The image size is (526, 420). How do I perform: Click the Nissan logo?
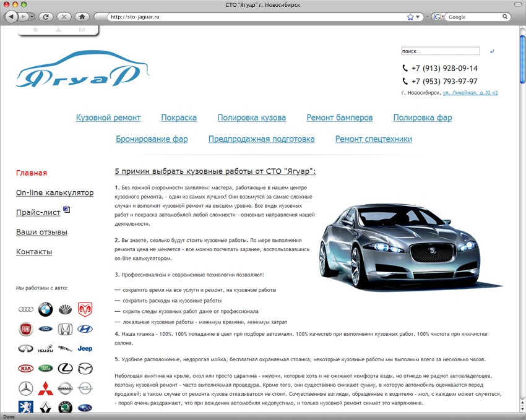pos(65,388)
